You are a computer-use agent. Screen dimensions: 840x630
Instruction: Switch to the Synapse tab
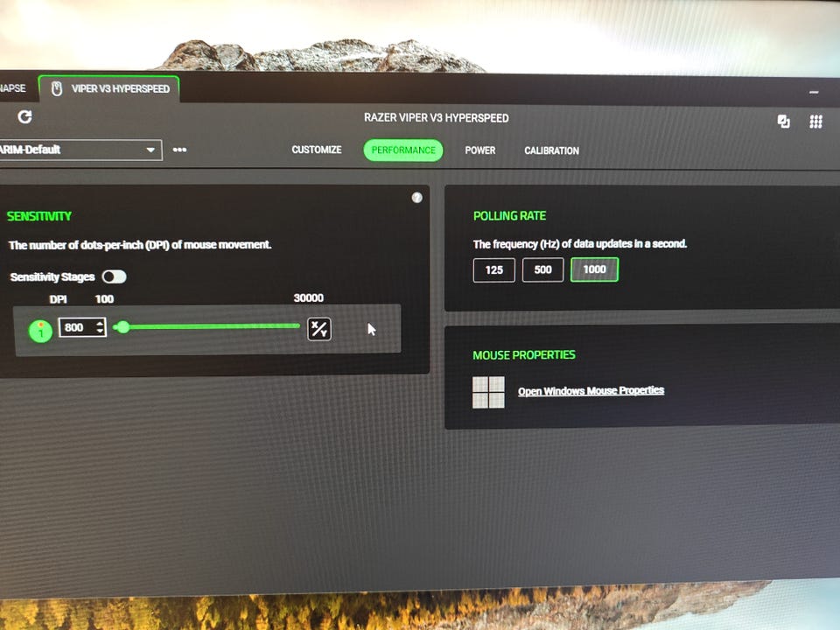(13, 87)
